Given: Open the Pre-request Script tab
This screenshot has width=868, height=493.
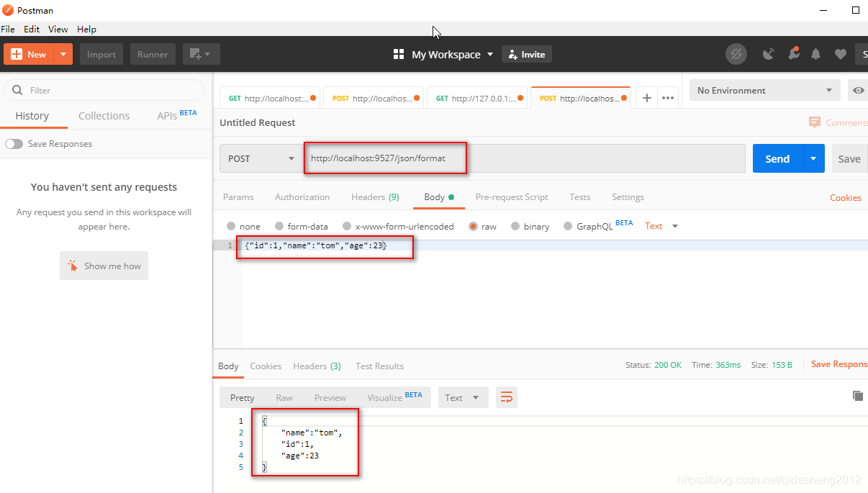Looking at the screenshot, I should (512, 197).
